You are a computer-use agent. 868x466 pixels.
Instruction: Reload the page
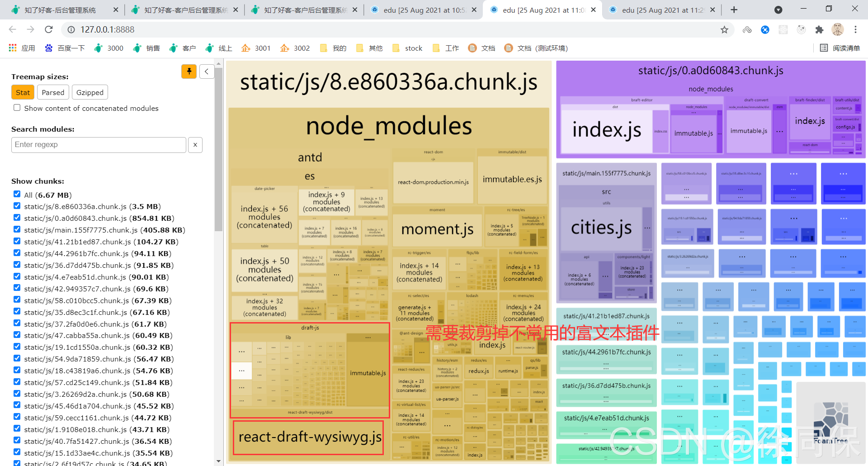pyautogui.click(x=49, y=29)
